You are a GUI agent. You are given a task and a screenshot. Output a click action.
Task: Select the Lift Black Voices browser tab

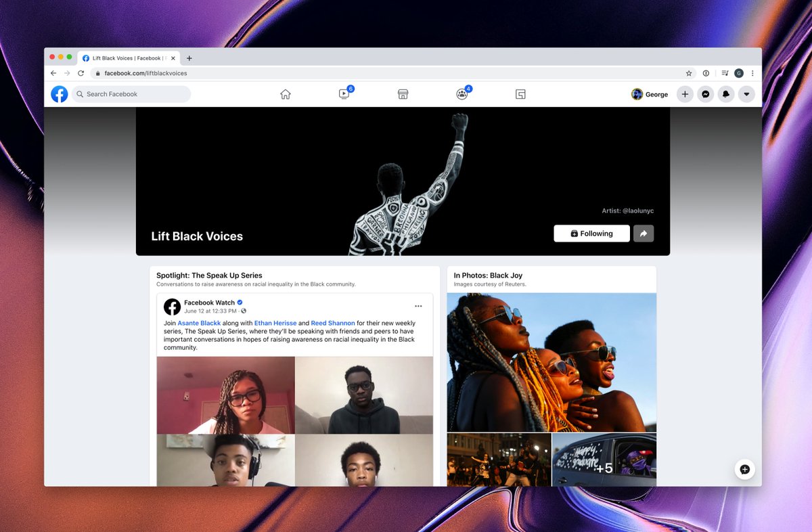[x=128, y=58]
